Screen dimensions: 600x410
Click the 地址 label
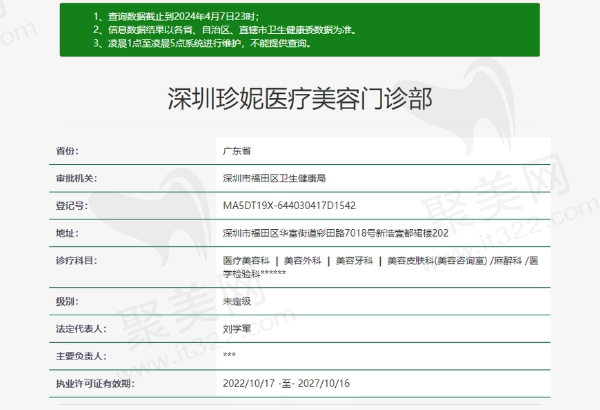67,233
